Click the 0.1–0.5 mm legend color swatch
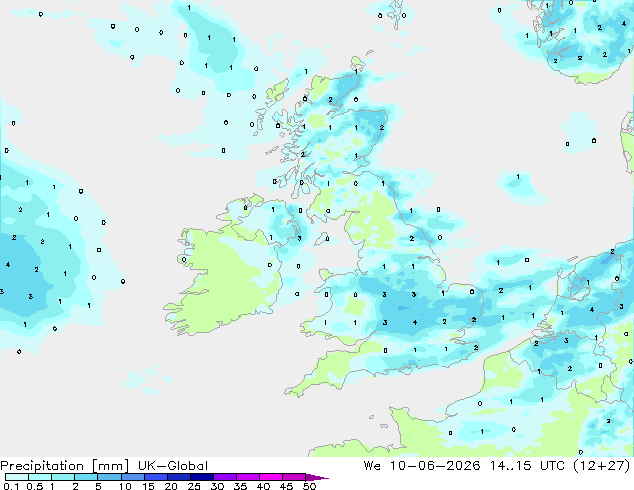634x490 pixels. coord(17,477)
